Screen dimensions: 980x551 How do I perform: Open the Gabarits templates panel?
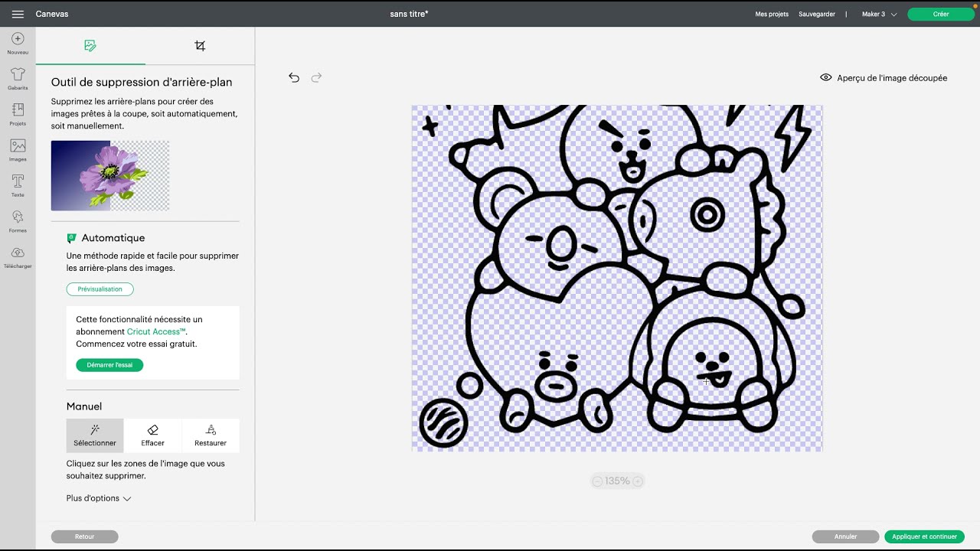point(18,78)
